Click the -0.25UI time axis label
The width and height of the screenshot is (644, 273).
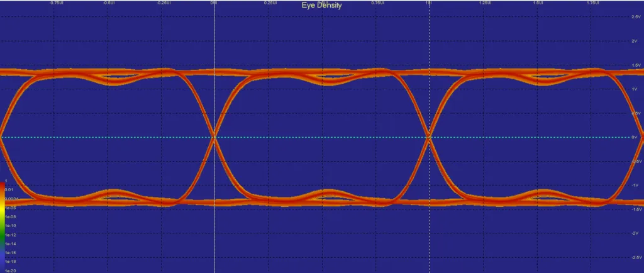(162, 3)
